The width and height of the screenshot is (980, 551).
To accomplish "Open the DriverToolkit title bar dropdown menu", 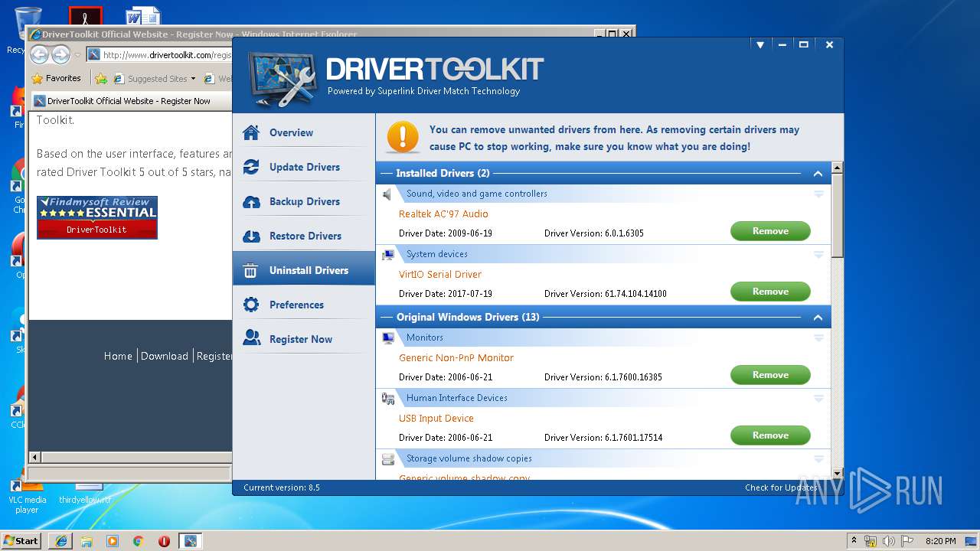I will coord(760,45).
